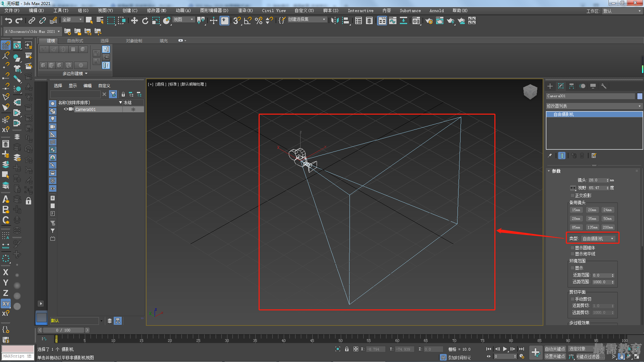Click the configure modifier sets icon
The image size is (644, 362).
coord(594,156)
